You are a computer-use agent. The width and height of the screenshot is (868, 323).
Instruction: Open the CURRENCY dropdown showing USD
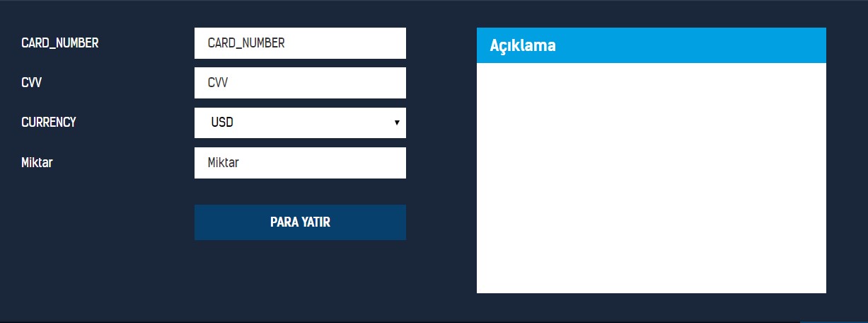[300, 123]
